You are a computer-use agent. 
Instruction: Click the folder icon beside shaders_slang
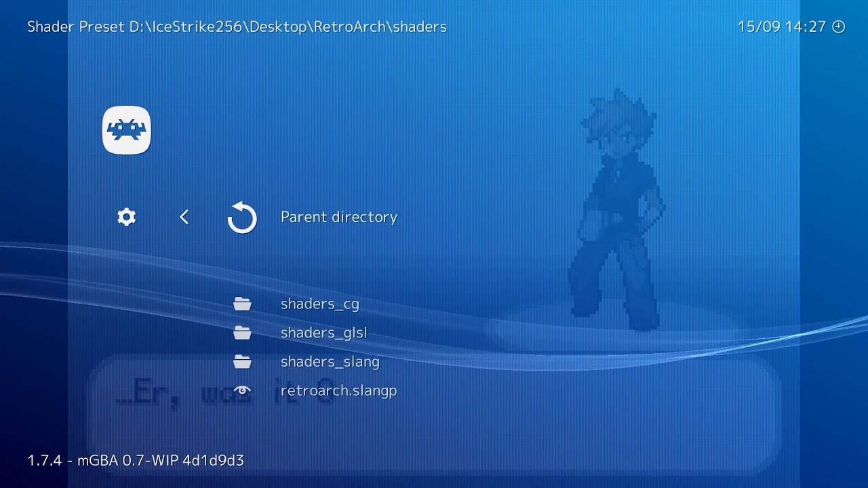(x=242, y=362)
